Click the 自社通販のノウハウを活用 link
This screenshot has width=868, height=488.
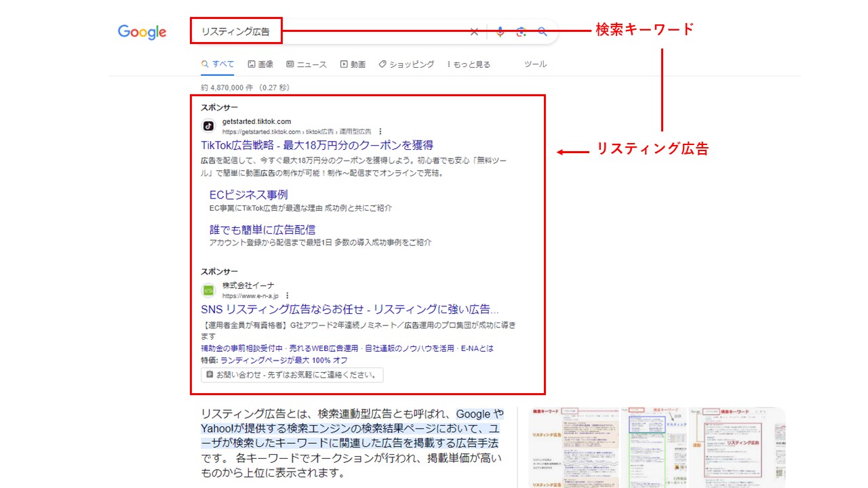(410, 348)
